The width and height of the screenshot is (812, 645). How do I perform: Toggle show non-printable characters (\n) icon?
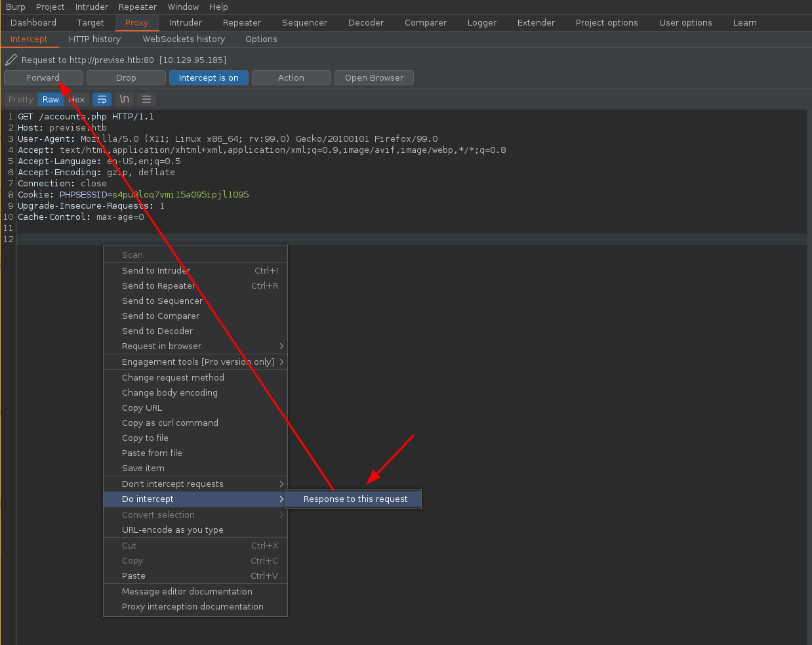click(124, 100)
